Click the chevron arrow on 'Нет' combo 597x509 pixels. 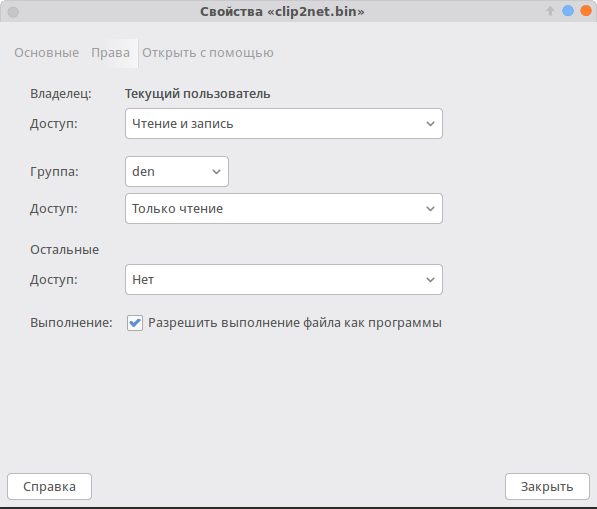tap(430, 280)
